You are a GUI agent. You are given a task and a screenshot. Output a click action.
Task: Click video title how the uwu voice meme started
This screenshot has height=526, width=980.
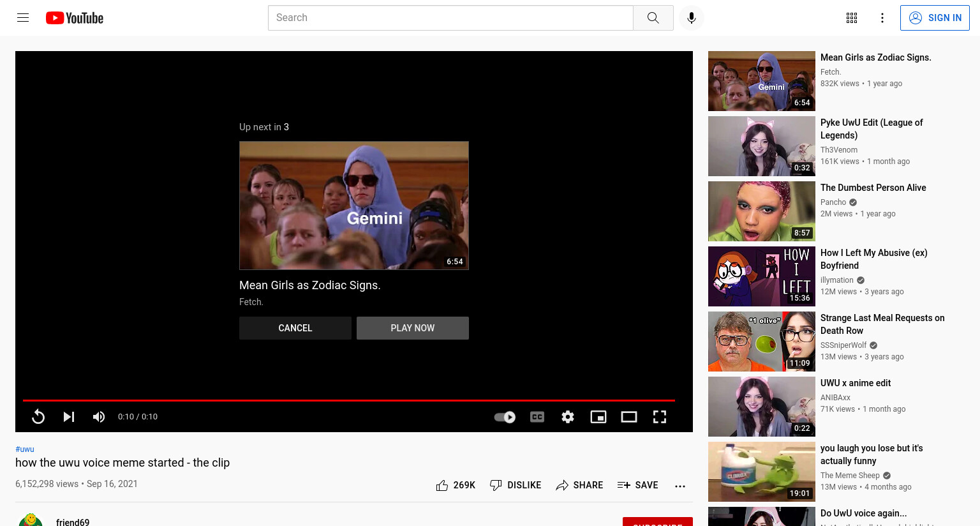click(x=122, y=463)
